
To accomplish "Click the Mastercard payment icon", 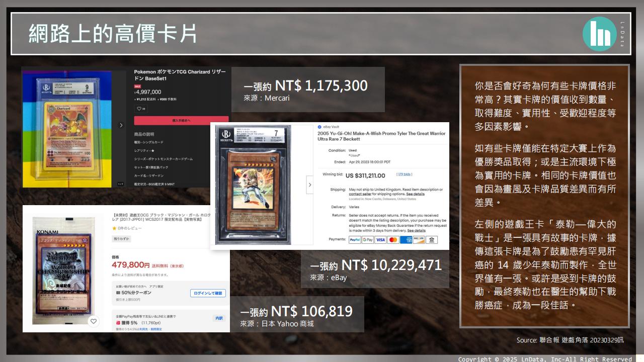I will pyautogui.click(x=393, y=240).
